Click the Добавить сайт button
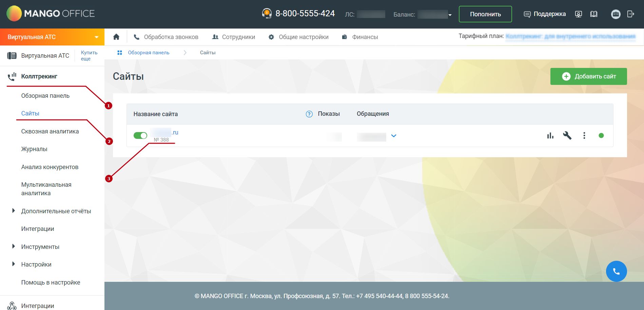 click(x=588, y=76)
